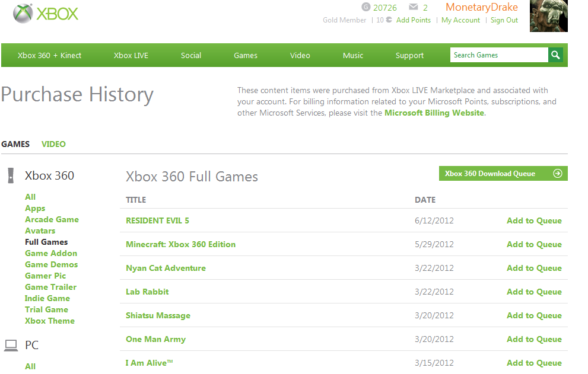The height and width of the screenshot is (374, 588).
Task: Open the Xbox LIVE menu
Action: [131, 55]
